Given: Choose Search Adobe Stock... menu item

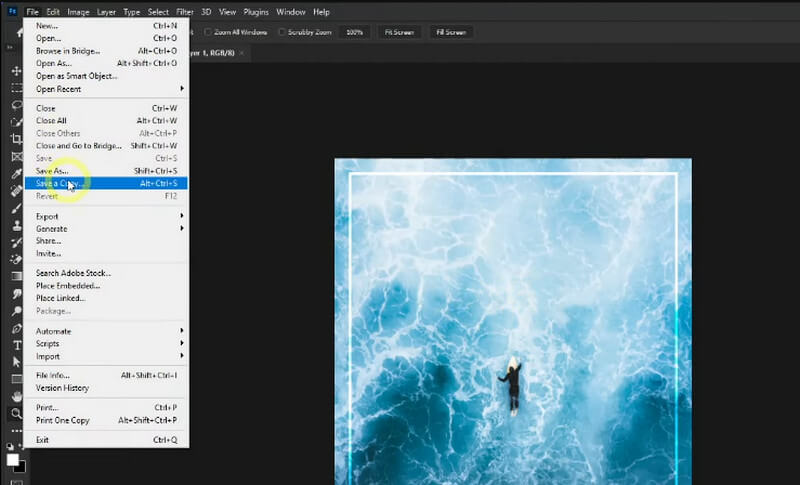Looking at the screenshot, I should [106, 273].
